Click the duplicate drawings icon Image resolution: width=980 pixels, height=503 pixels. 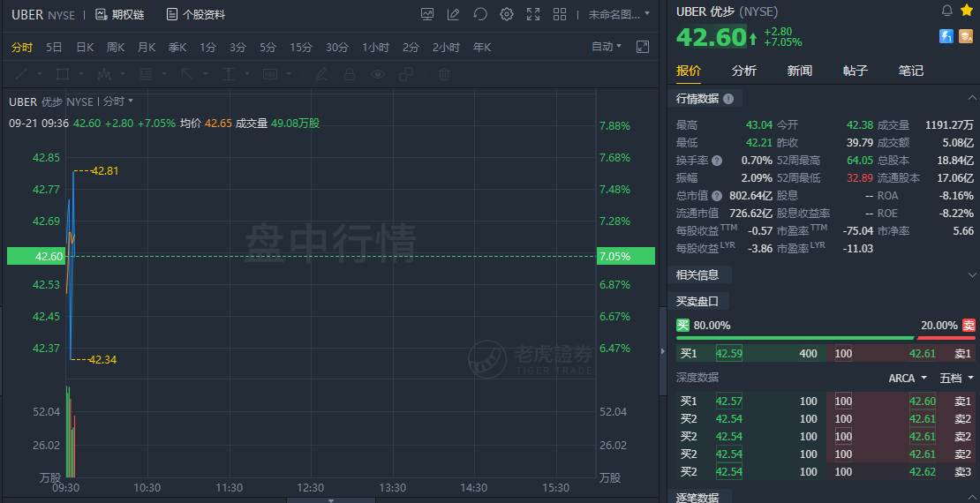tap(406, 74)
